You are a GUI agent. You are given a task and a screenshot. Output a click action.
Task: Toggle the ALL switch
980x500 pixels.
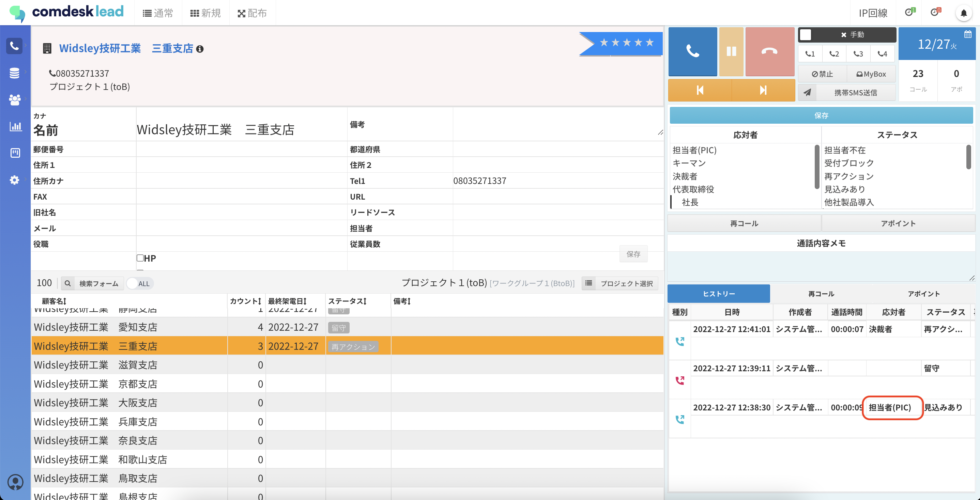(x=139, y=284)
